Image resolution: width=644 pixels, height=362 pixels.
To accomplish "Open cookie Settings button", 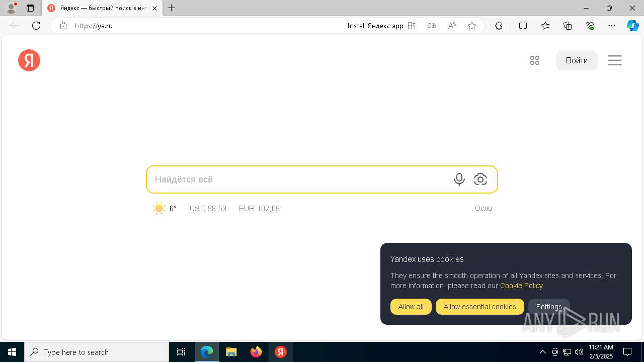I will click(549, 307).
